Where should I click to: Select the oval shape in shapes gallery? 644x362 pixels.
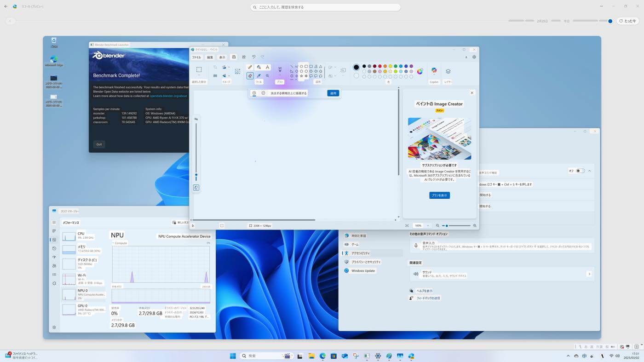(x=301, y=66)
